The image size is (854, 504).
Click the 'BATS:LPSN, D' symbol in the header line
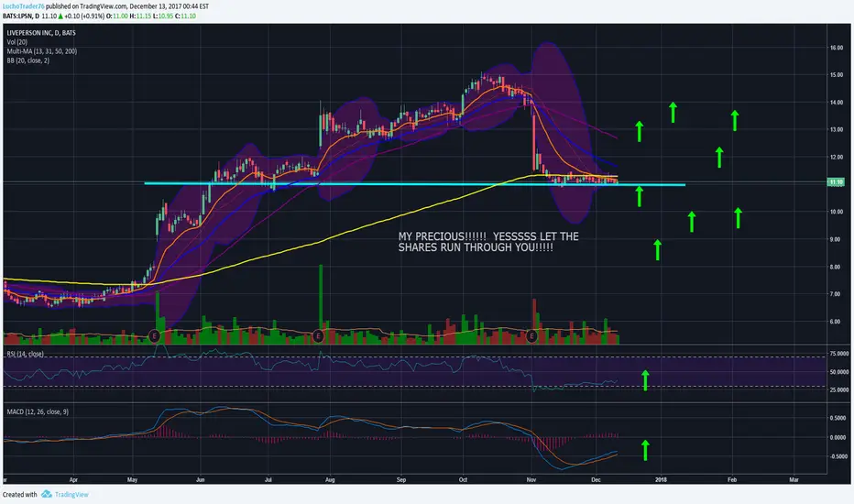click(21, 16)
